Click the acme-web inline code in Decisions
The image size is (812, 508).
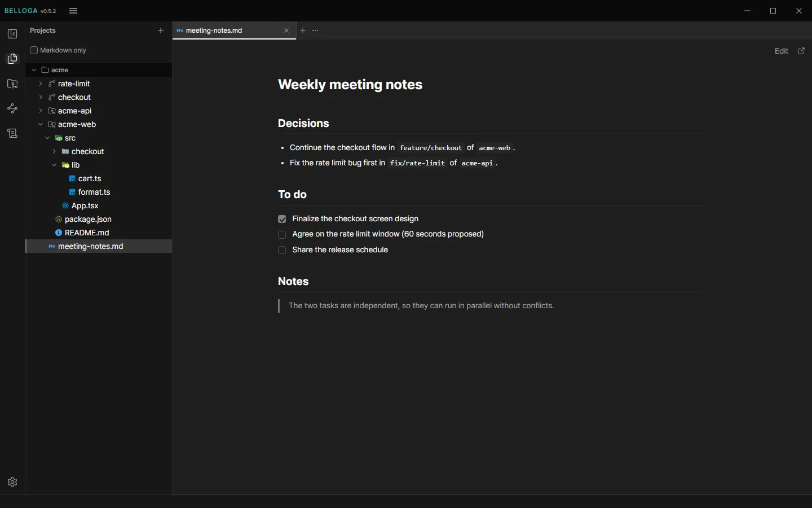pyautogui.click(x=495, y=148)
